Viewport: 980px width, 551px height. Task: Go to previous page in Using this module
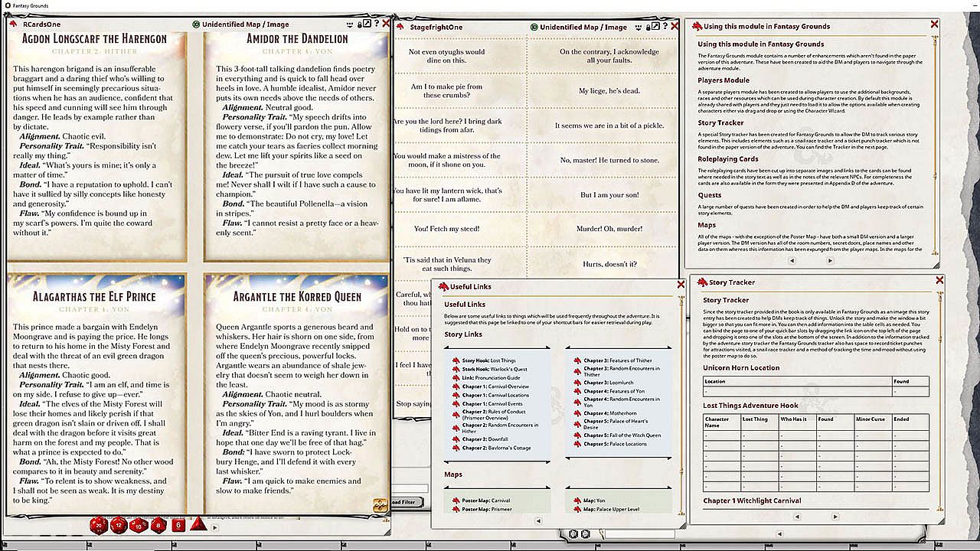pos(792,260)
